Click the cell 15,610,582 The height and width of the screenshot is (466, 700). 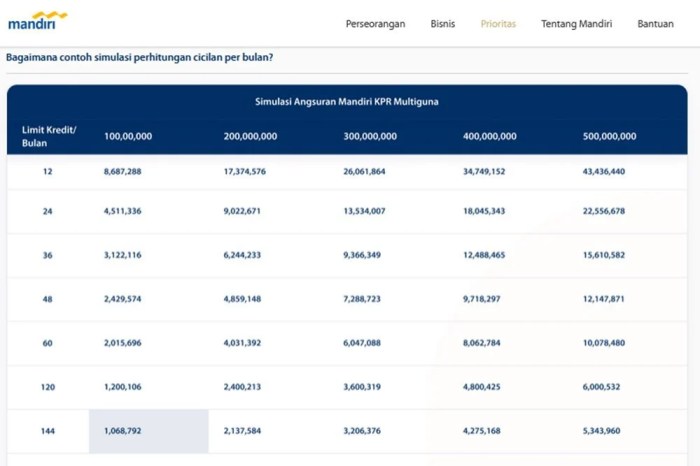click(603, 255)
